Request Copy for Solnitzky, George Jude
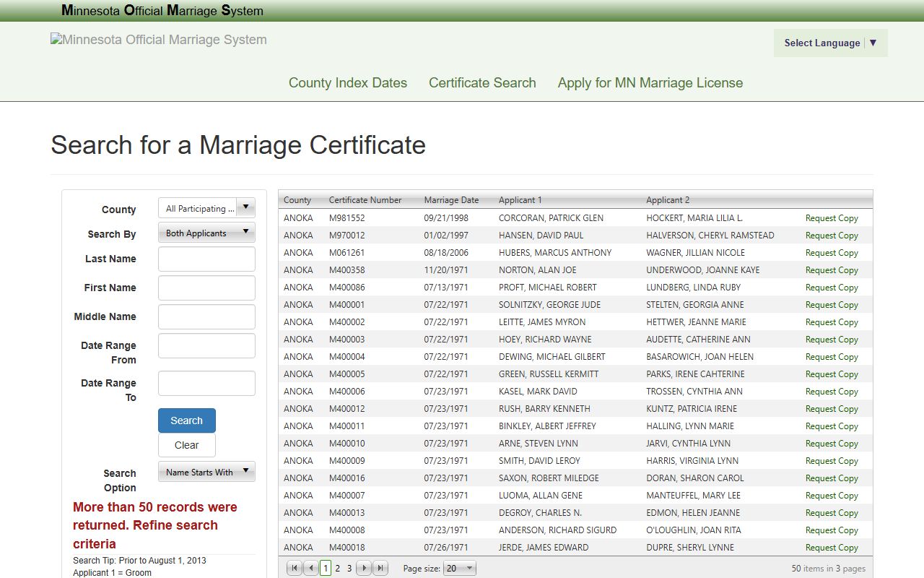The height and width of the screenshot is (578, 924). pos(832,305)
